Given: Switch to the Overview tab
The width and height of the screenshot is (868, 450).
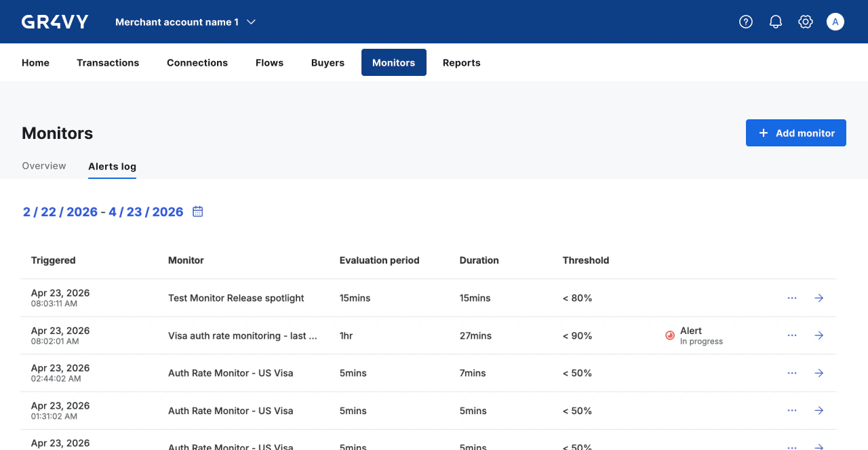Looking at the screenshot, I should pyautogui.click(x=43, y=165).
